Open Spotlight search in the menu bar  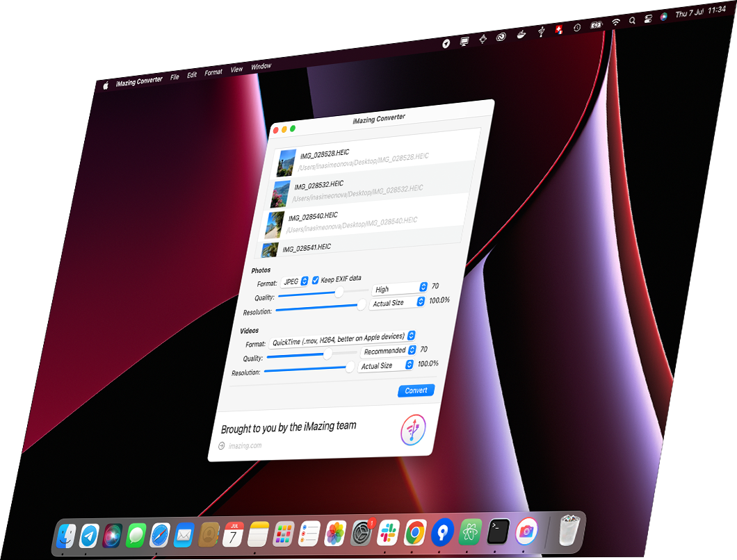(632, 22)
